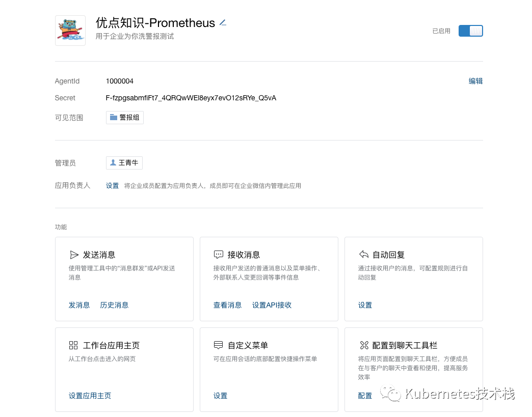Click 设置 to assign 应用负责人
532x417 pixels.
pyautogui.click(x=112, y=185)
